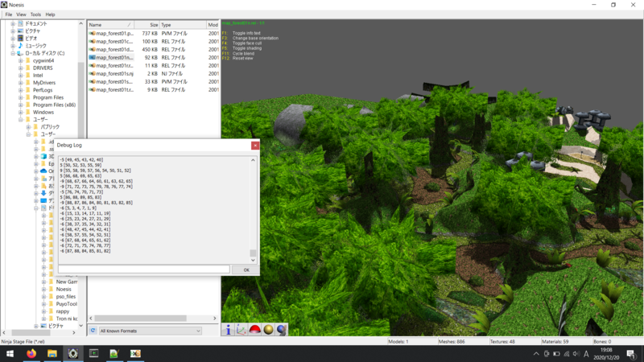This screenshot has height=362, width=644.
Task: Click the Noesis taskbar icon
Action: 73,353
